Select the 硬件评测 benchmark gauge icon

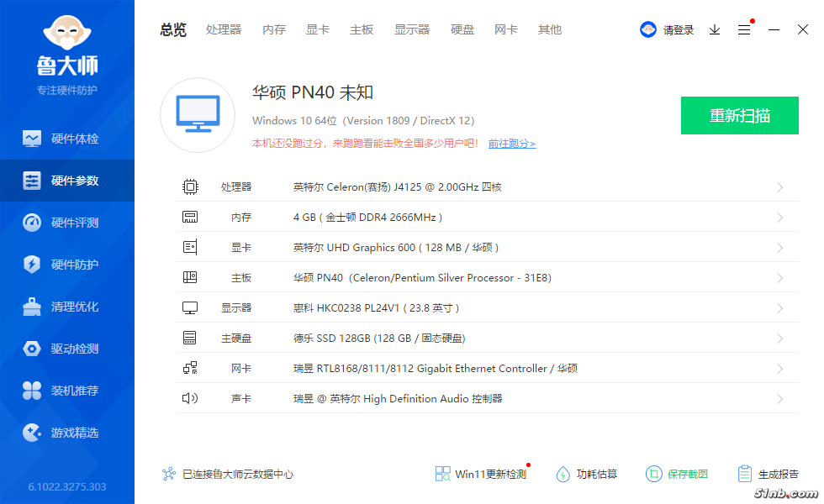pyautogui.click(x=32, y=223)
